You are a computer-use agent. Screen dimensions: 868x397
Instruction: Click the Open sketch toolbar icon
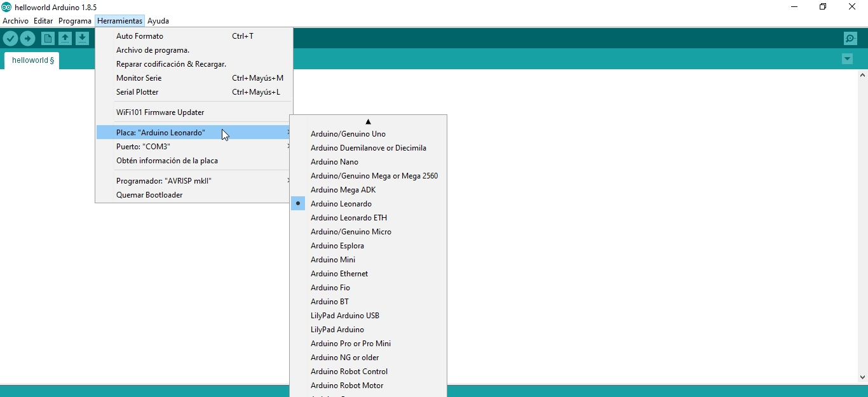tap(65, 39)
